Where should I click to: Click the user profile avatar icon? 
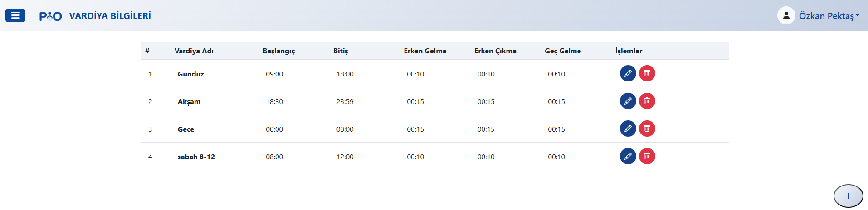click(x=786, y=15)
